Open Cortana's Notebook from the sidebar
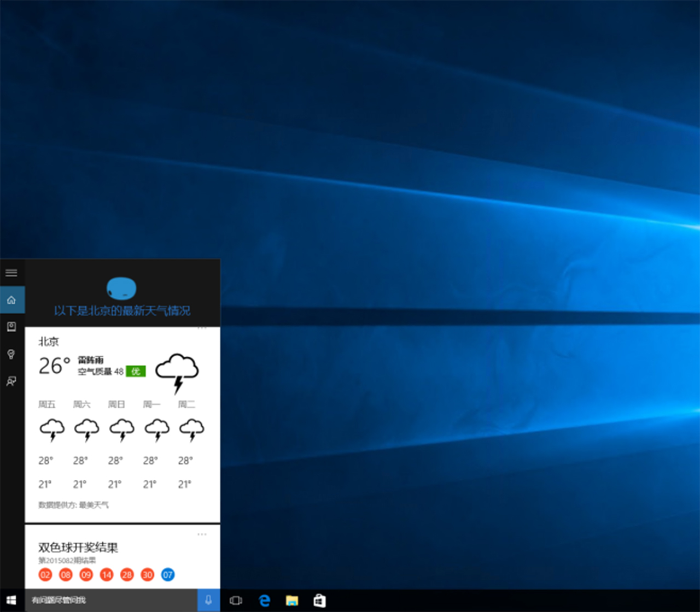Image resolution: width=700 pixels, height=612 pixels. 11,327
